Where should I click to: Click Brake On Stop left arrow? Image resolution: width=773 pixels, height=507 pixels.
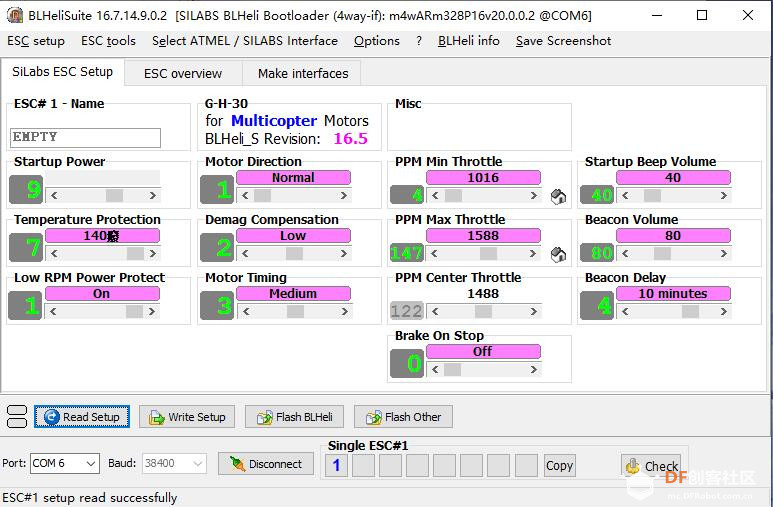435,369
